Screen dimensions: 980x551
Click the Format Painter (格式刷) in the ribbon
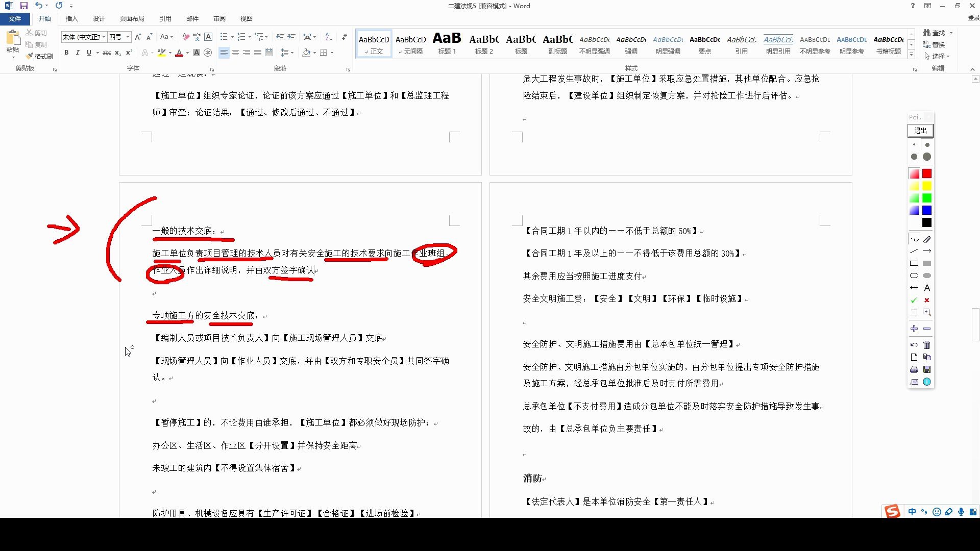coord(40,56)
